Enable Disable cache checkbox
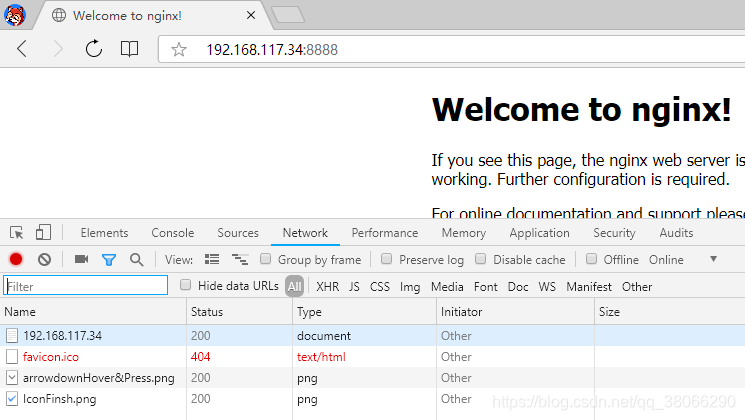 (480, 258)
